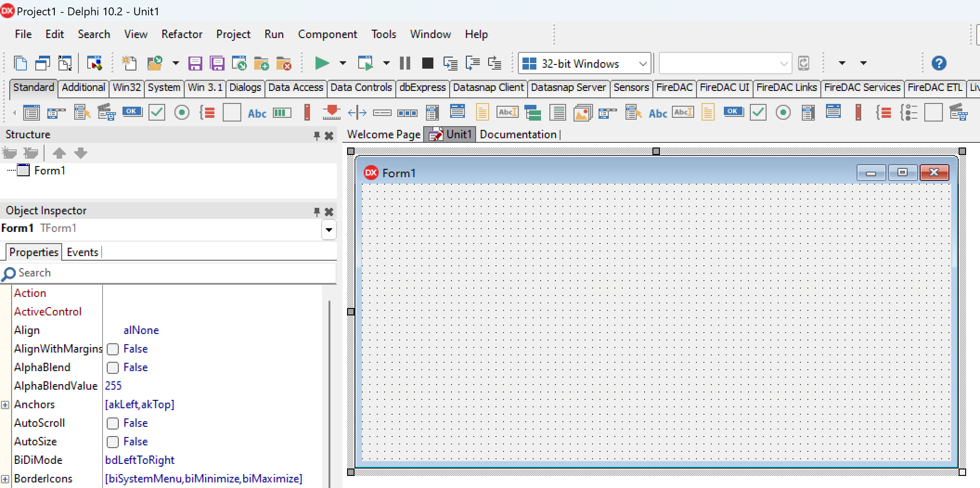Select the green progress bar component icon

(x=282, y=113)
